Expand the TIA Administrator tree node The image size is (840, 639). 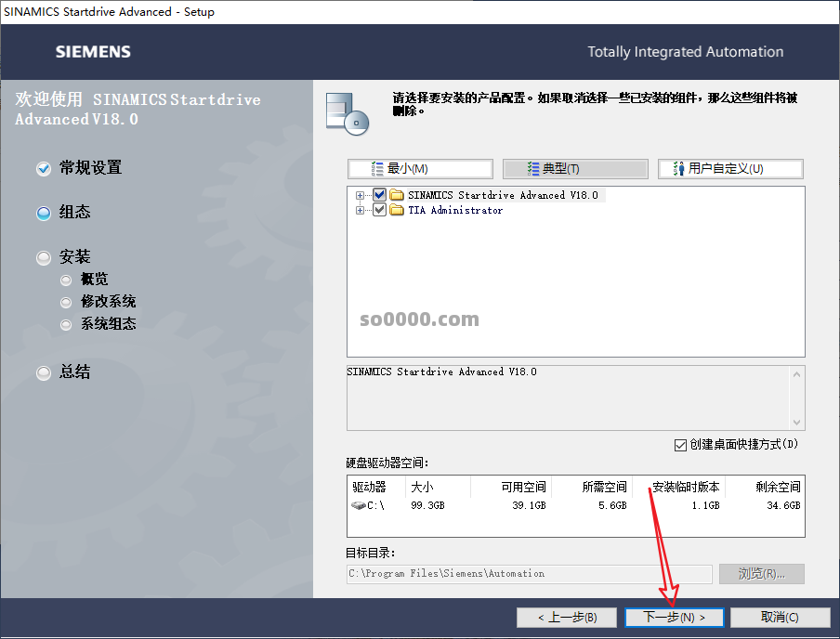click(360, 211)
